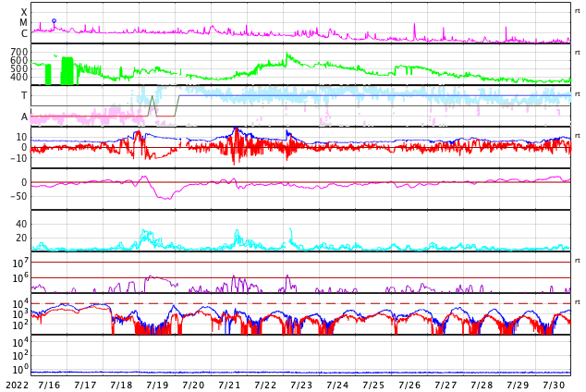Pick the 7/27 date label
The height and width of the screenshot is (392, 586).
446,385
